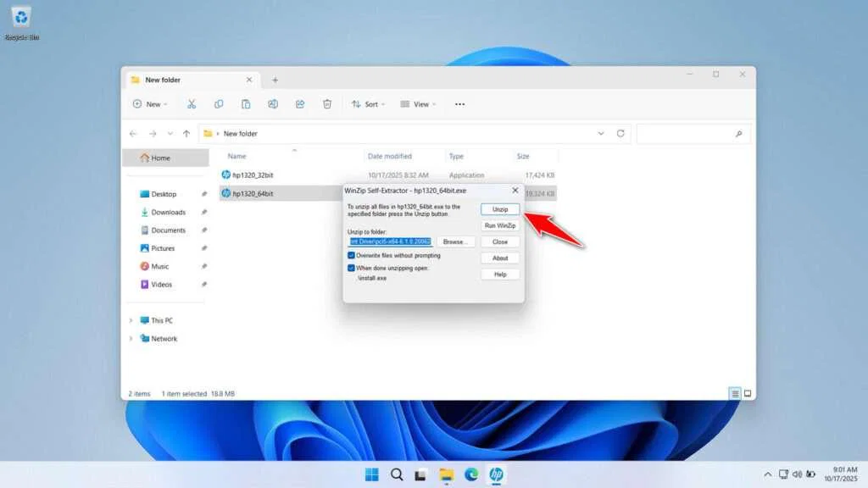Click the Rename icon in the toolbar
This screenshot has width=868, height=488.
point(273,103)
